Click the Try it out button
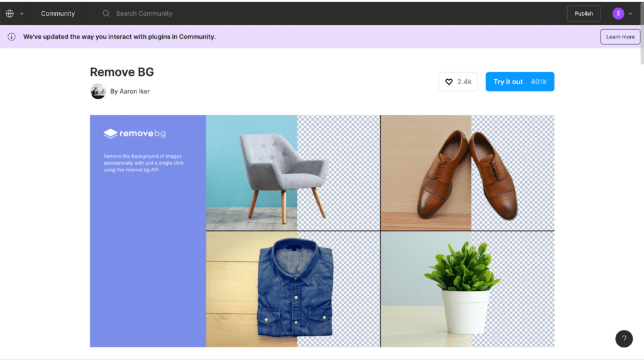This screenshot has height=360, width=644. click(x=520, y=82)
